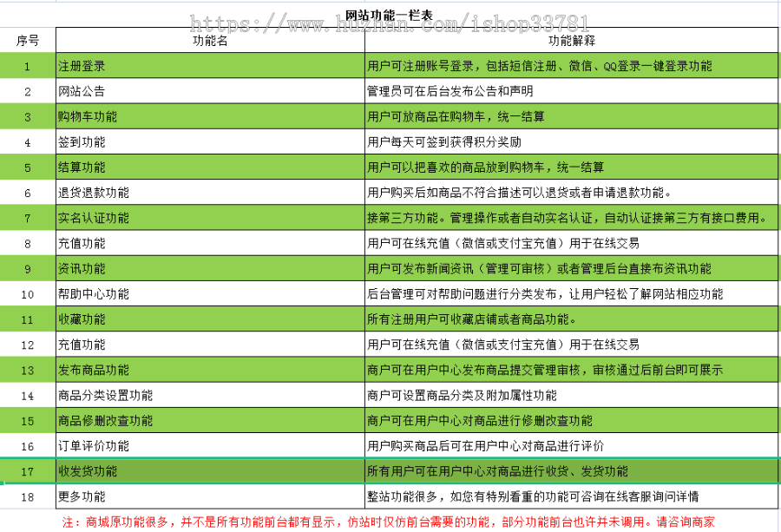Select the 商品修删改查功能 cell

(210, 420)
